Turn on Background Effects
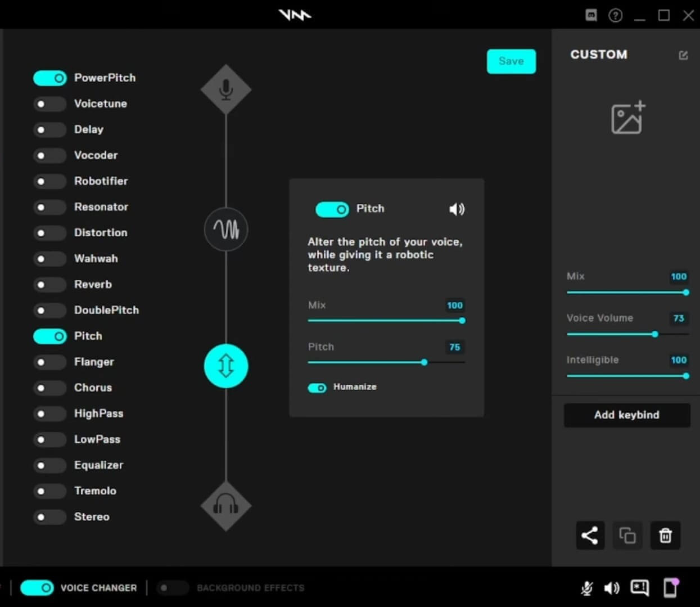Viewport: 700px width, 607px height. coord(172,587)
